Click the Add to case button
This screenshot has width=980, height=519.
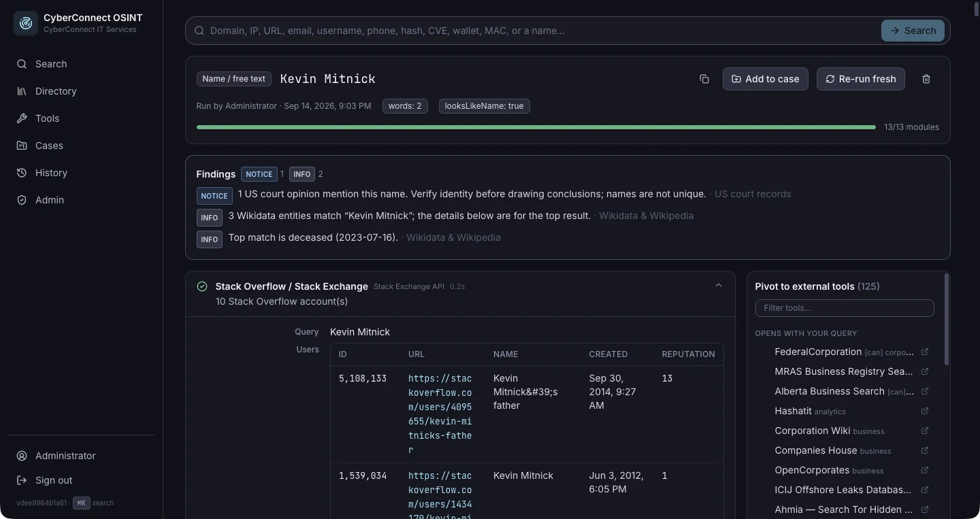(766, 79)
